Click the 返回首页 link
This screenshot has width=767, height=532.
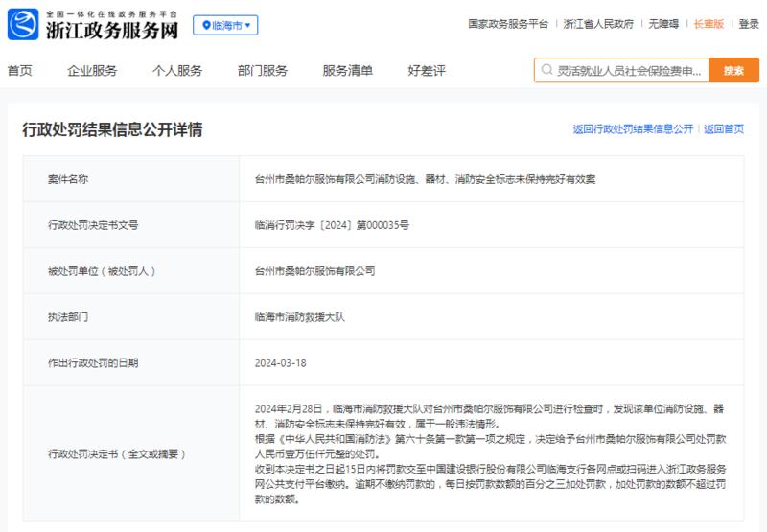coord(724,129)
